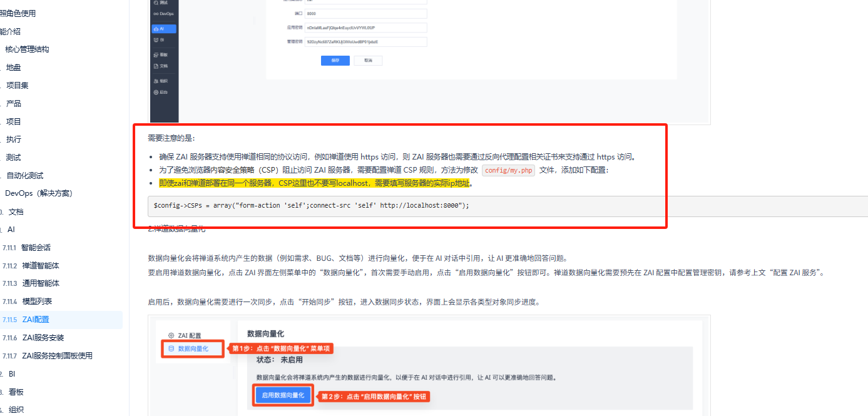Click the gear icon beside ZAI 配置
This screenshot has width=868, height=416.
pos(171,336)
